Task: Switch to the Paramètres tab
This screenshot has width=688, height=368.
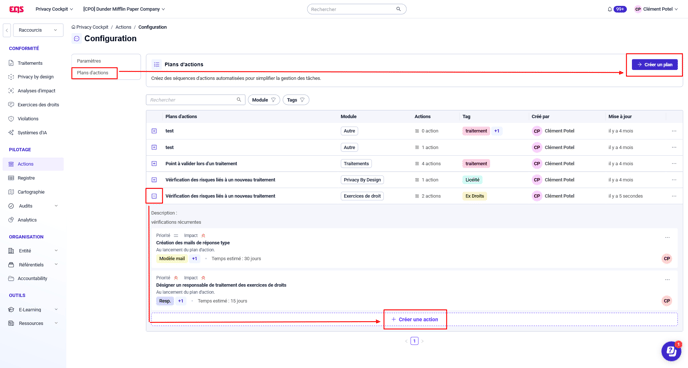Action: [x=89, y=61]
